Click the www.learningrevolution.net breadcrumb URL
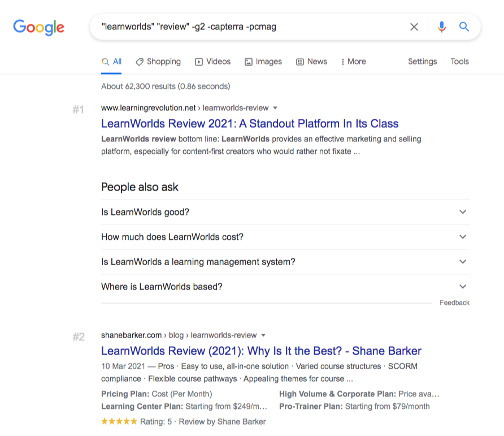 point(185,108)
